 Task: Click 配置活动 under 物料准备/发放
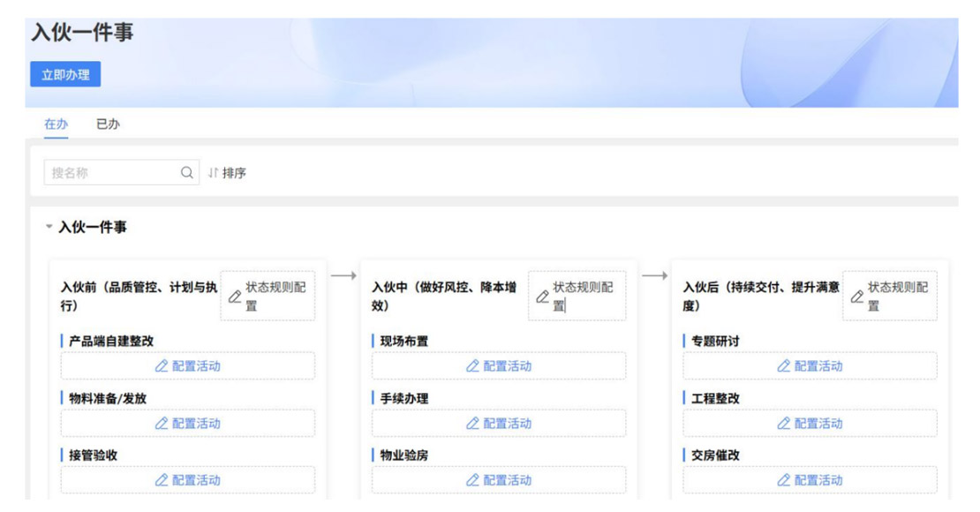point(188,424)
